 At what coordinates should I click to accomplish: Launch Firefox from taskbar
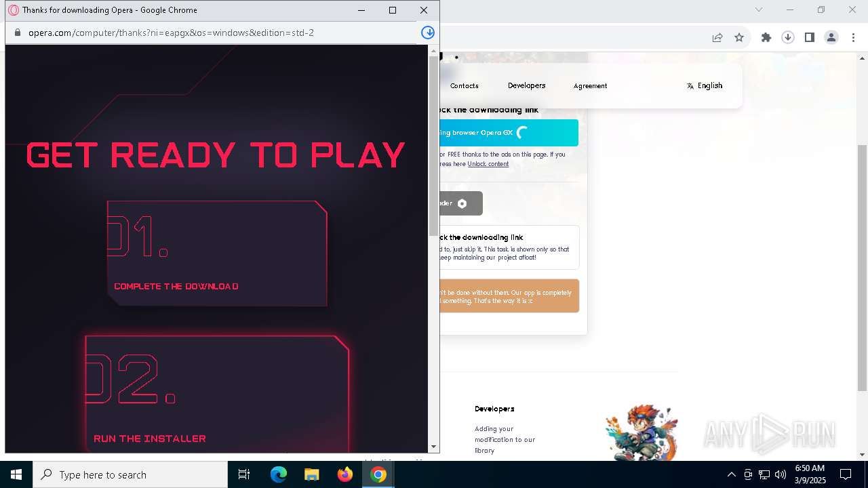(x=345, y=474)
